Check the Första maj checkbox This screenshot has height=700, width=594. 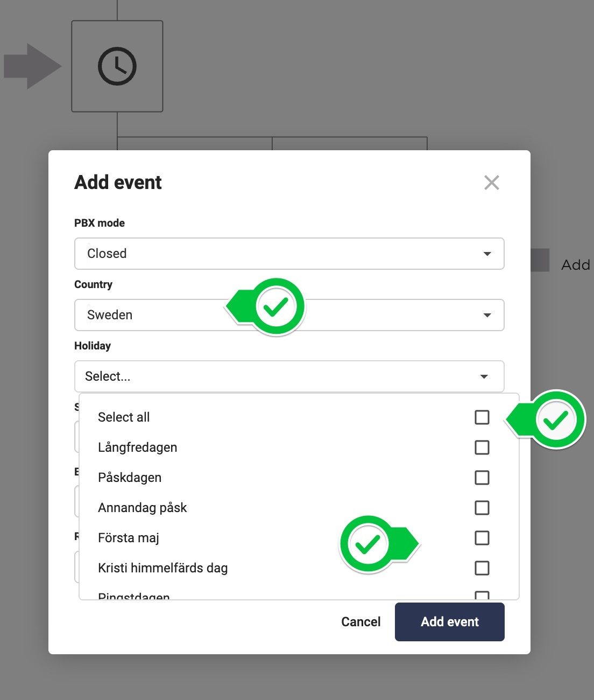click(x=482, y=538)
